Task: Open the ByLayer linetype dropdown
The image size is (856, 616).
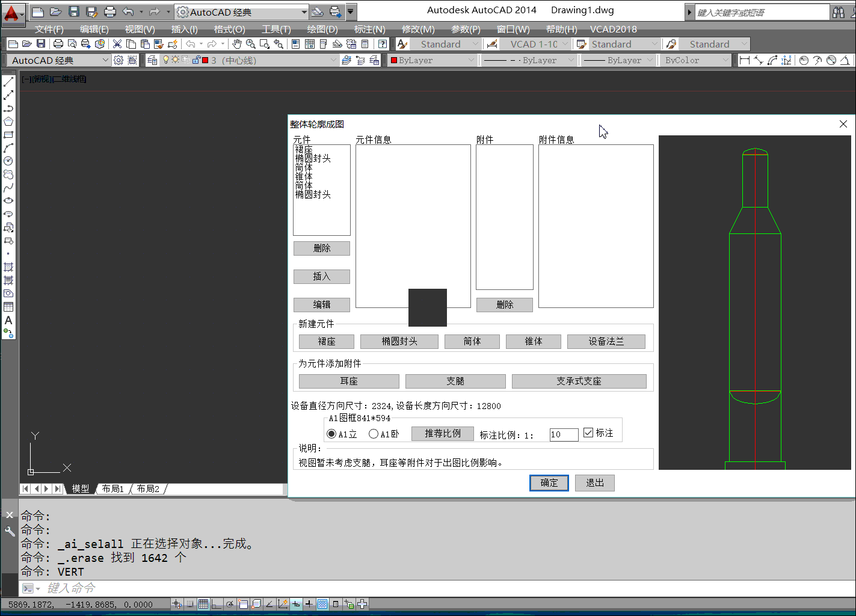Action: pyautogui.click(x=529, y=60)
